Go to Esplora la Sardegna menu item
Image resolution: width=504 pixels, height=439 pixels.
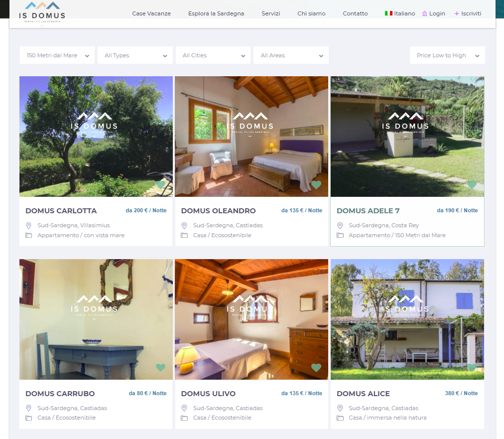[x=216, y=13]
